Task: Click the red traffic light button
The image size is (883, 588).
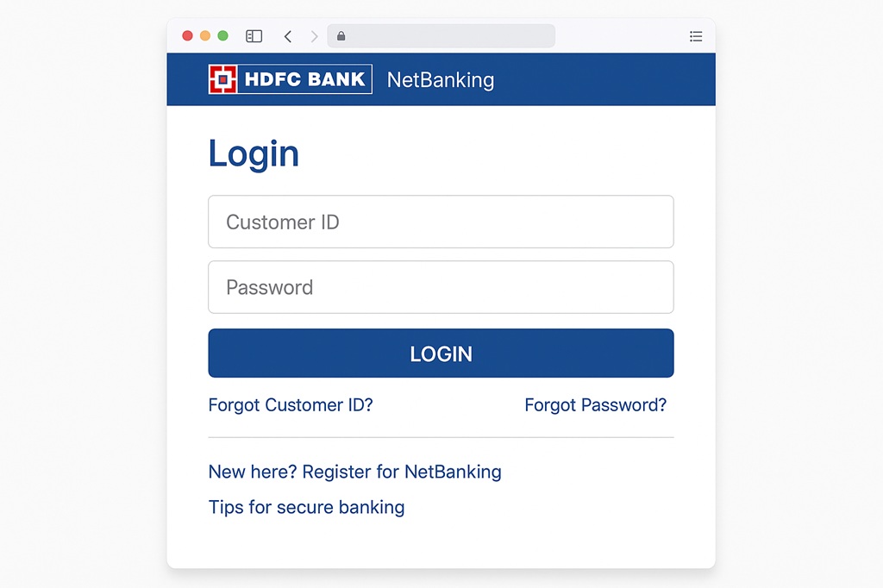Action: (x=187, y=36)
